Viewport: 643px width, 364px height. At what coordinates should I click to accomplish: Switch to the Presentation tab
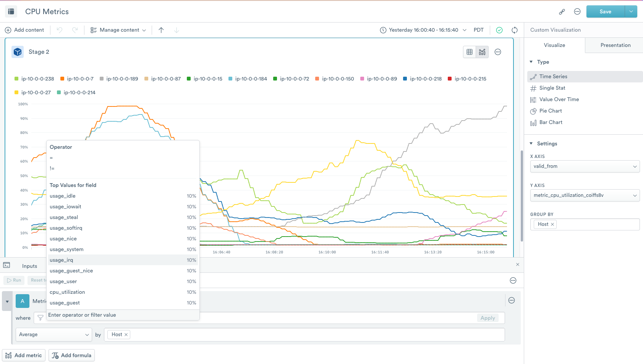615,45
